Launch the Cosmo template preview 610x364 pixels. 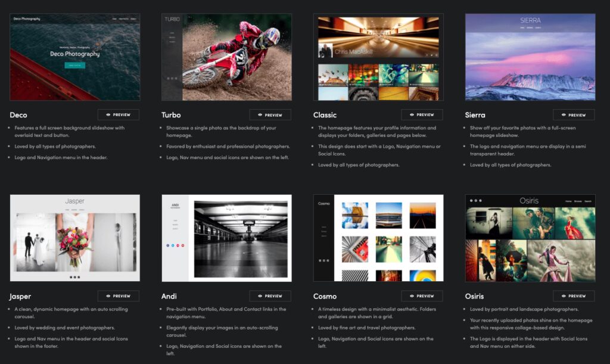pos(422,296)
